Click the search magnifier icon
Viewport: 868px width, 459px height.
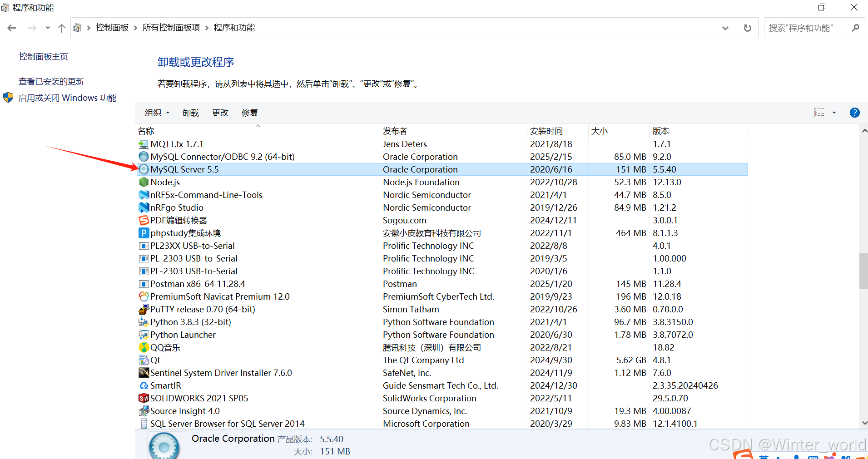coord(855,28)
